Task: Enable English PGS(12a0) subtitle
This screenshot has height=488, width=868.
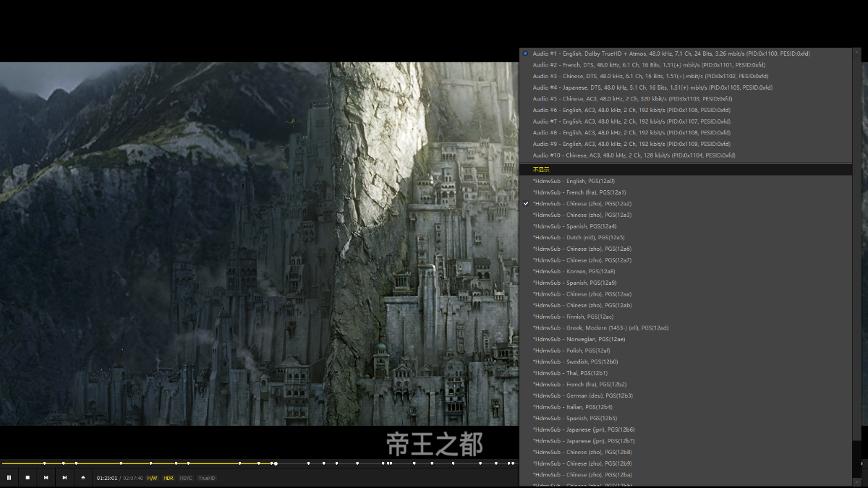Action: click(x=574, y=181)
